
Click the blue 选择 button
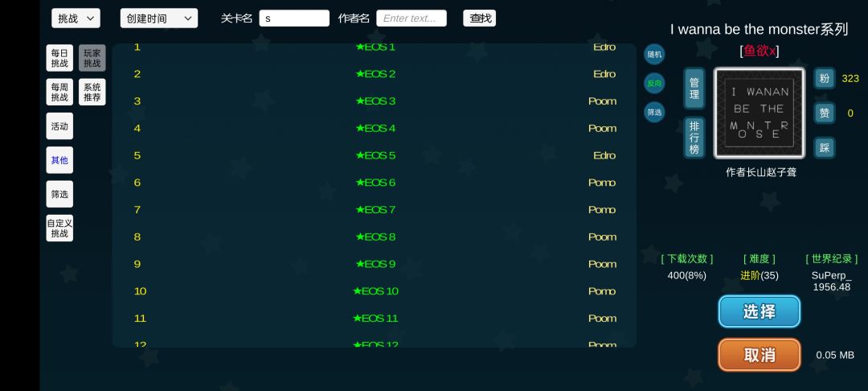759,311
